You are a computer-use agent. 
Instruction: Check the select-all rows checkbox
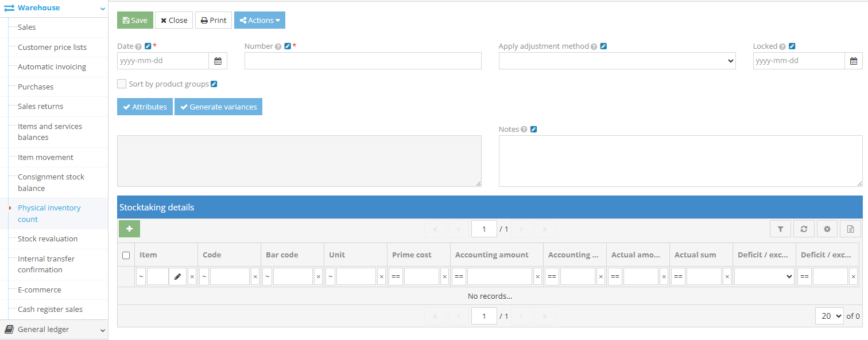126,255
